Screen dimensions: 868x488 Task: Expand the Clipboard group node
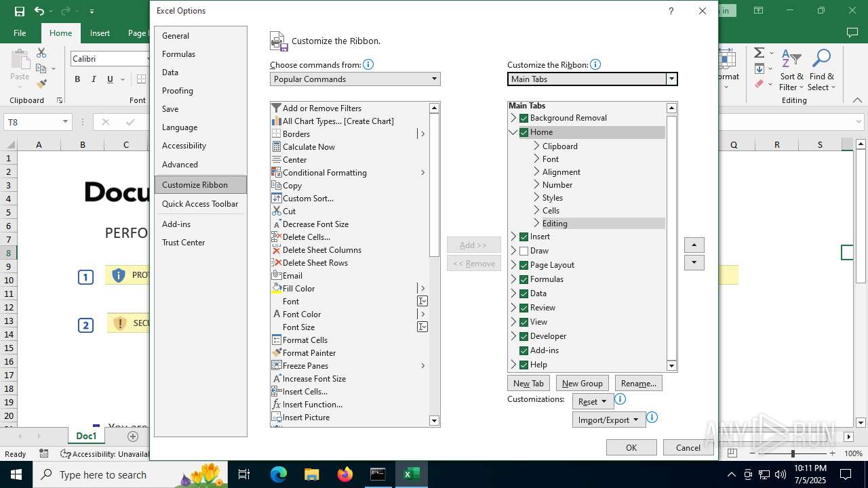tap(536, 146)
